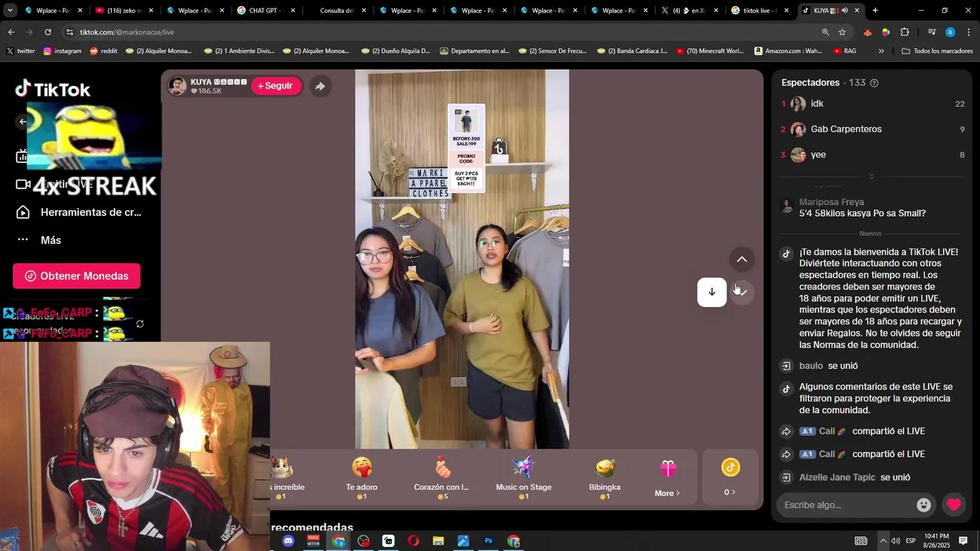Screen dimensions: 980x551
Task: Open File Explorer from taskbar
Action: coord(438,541)
